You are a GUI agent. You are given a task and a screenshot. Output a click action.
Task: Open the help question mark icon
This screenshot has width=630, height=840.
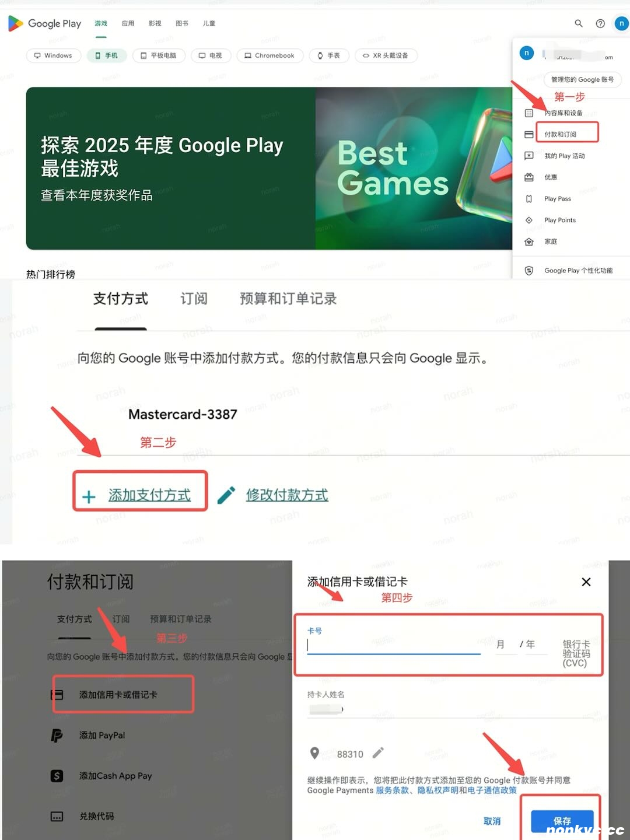pos(600,23)
